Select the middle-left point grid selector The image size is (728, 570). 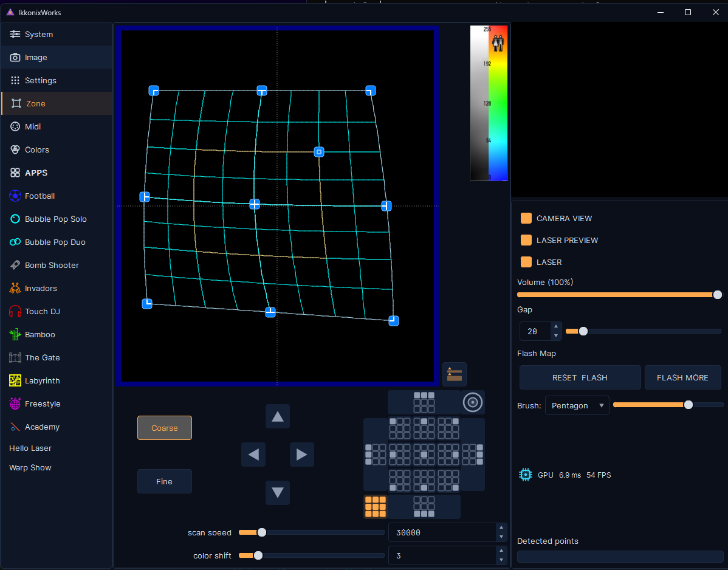pos(400,455)
